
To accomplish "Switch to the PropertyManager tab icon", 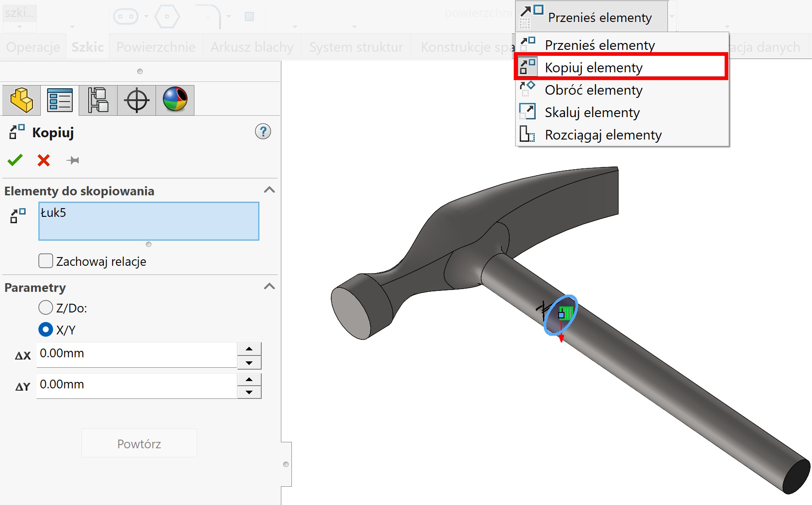I will point(60,100).
